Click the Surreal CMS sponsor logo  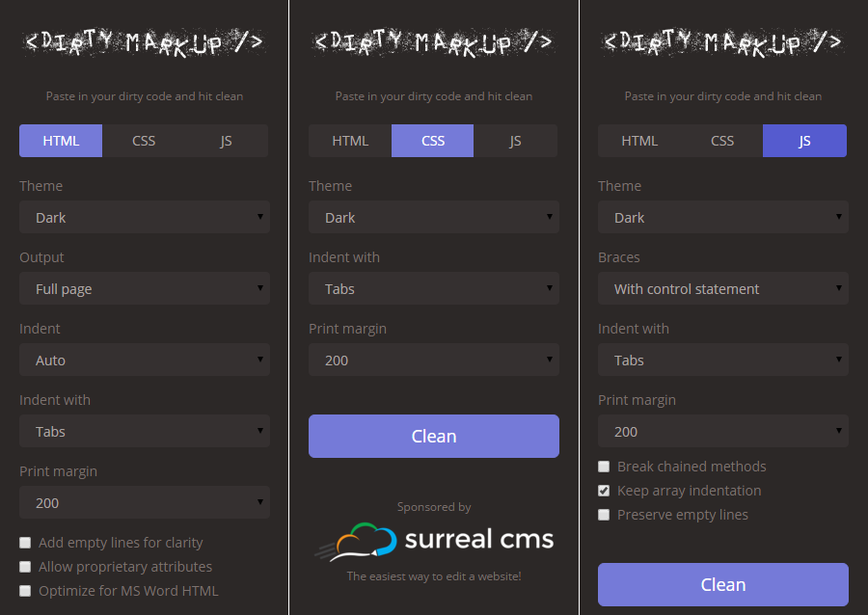click(x=434, y=538)
